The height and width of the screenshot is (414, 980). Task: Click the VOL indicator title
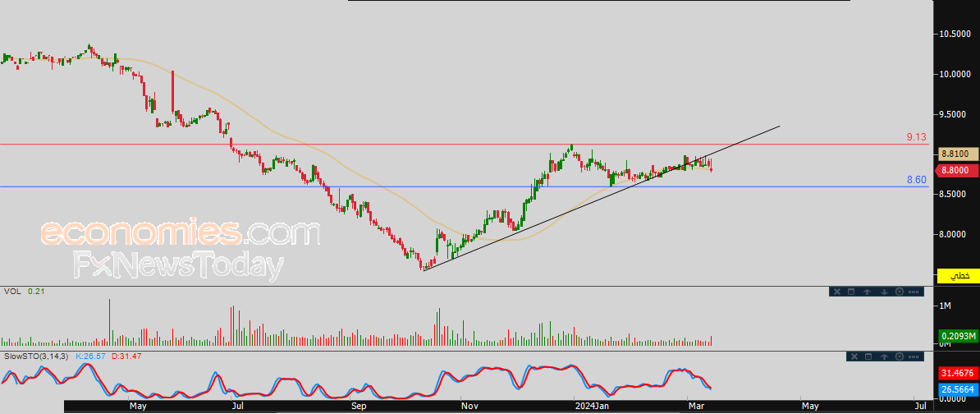11,292
